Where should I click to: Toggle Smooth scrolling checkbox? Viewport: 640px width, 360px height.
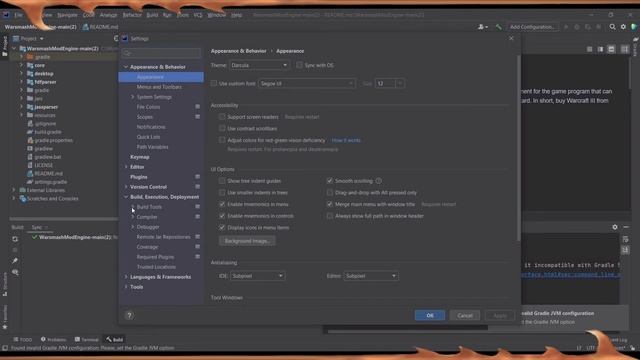(330, 181)
